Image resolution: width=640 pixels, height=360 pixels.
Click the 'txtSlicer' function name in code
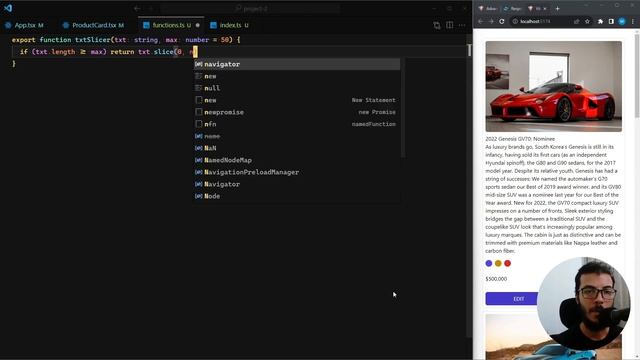point(93,40)
